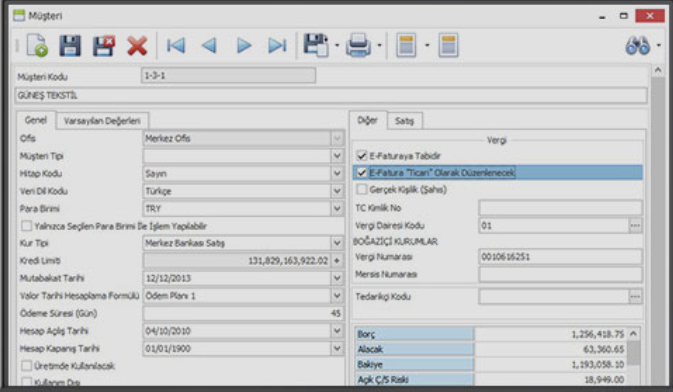Click the save and close icon
This screenshot has width=673, height=392.
coord(104,46)
